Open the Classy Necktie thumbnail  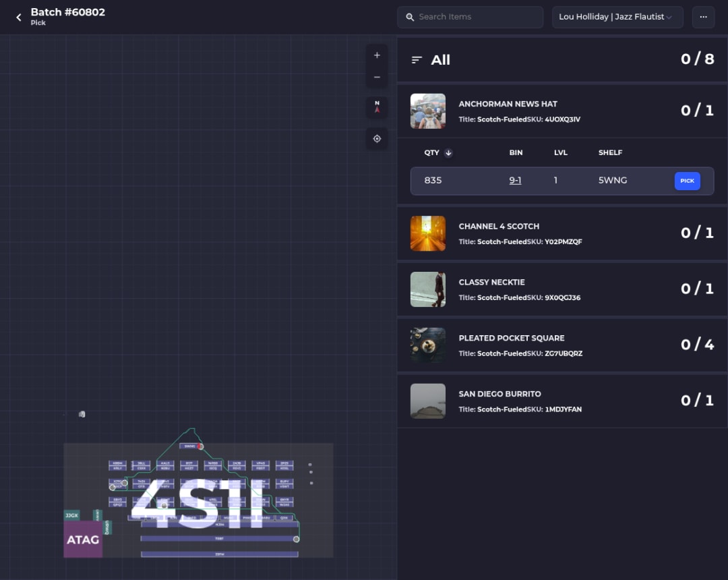pyautogui.click(x=427, y=289)
